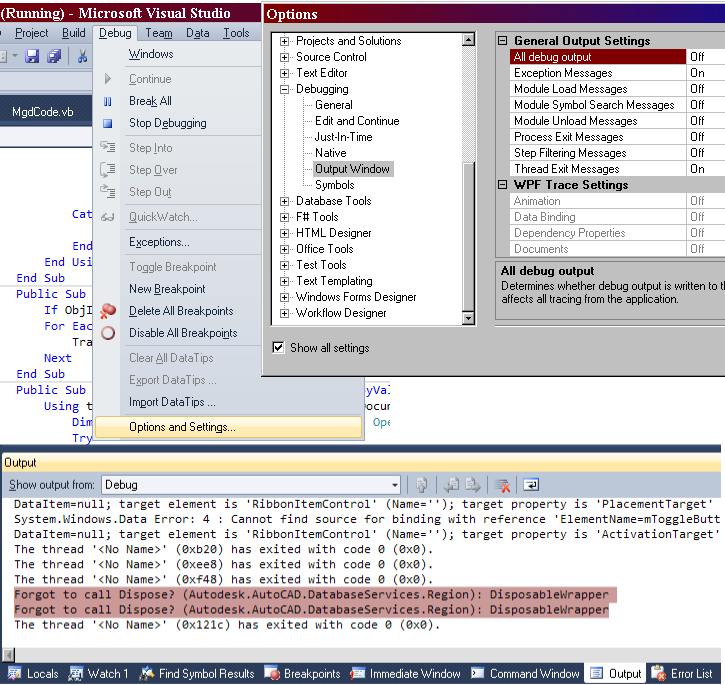725x685 pixels.
Task: Collapse the Debugging tree node
Action: [x=285, y=89]
